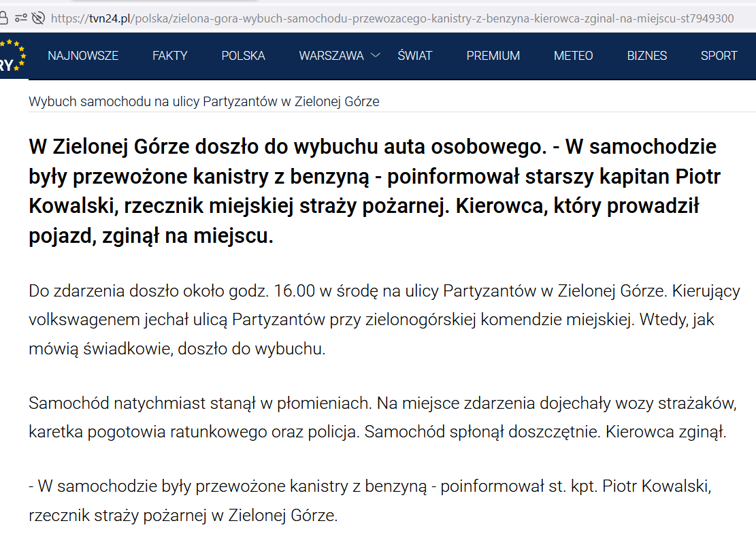
Task: Go to the SPORT section
Action: pos(719,56)
